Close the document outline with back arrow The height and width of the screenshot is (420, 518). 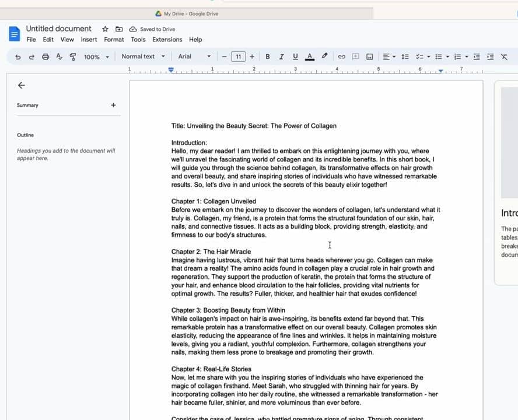pyautogui.click(x=22, y=85)
